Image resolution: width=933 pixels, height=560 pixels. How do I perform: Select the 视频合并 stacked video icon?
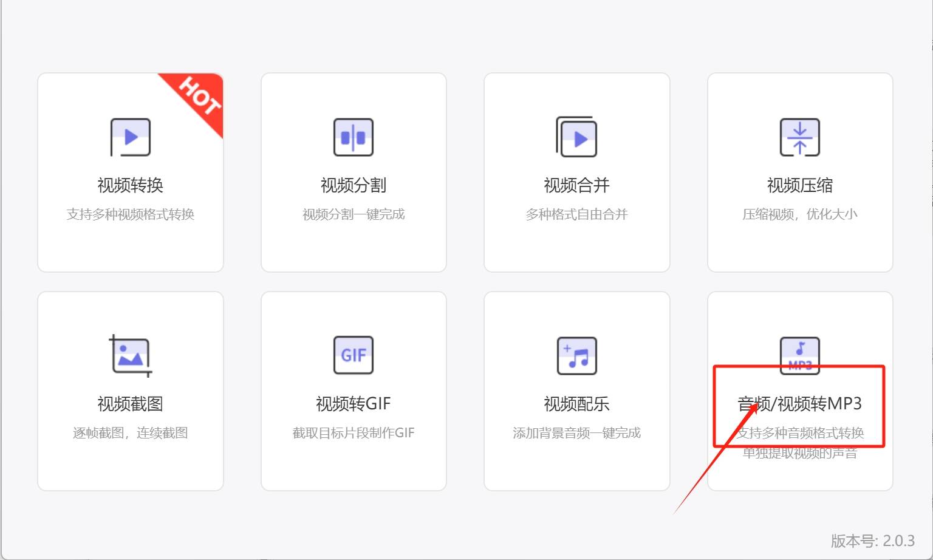point(576,137)
